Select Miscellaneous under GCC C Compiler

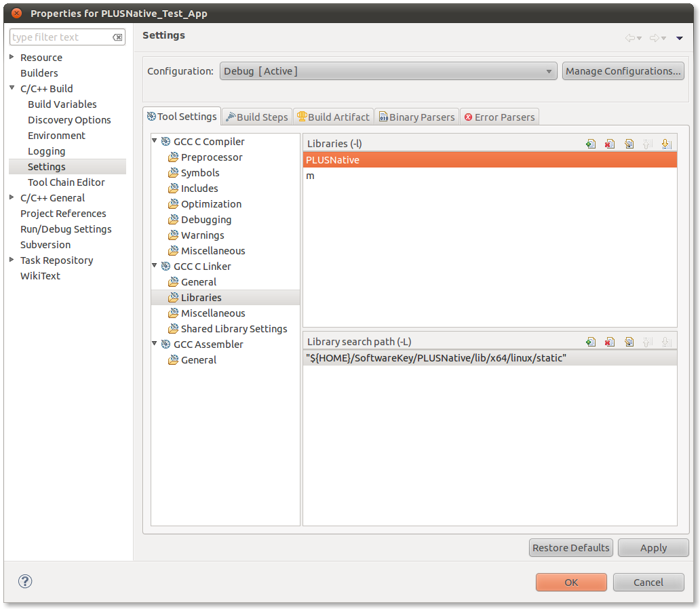[x=213, y=251]
